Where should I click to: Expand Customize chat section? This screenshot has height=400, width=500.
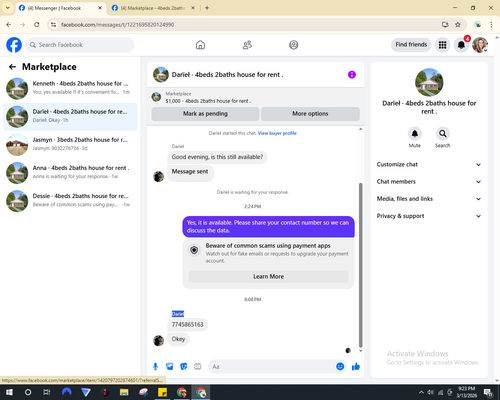[429, 164]
